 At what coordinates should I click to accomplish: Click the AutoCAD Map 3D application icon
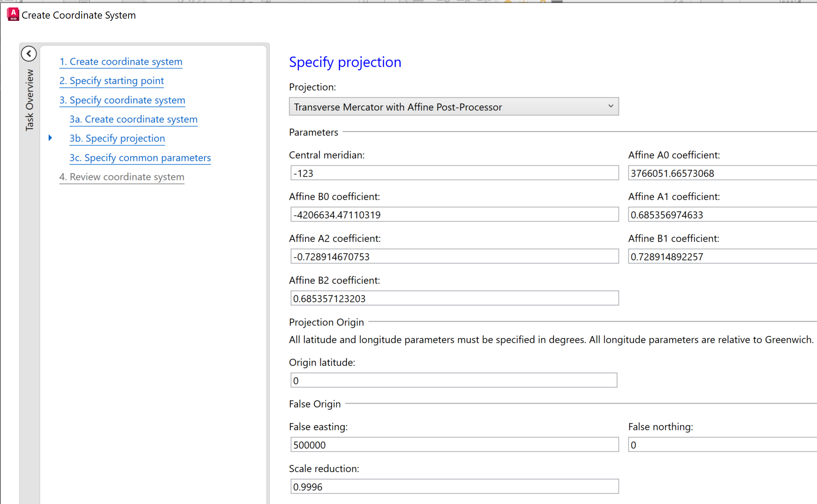click(12, 15)
